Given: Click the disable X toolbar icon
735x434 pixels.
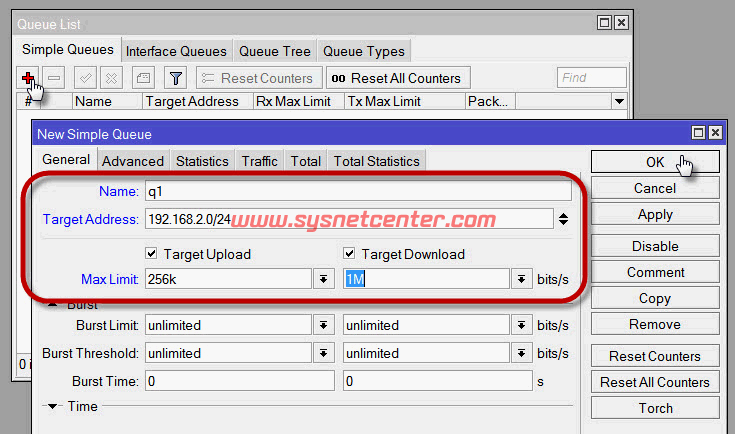Looking at the screenshot, I should click(x=111, y=78).
